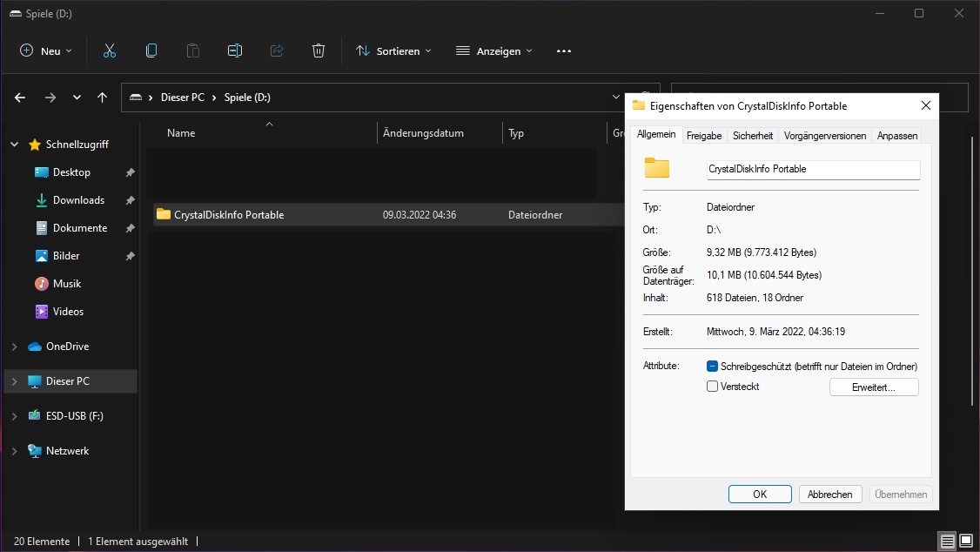Viewport: 980px width, 552px height.
Task: Click the Netzwerk icon in sidebar
Action: [x=35, y=451]
